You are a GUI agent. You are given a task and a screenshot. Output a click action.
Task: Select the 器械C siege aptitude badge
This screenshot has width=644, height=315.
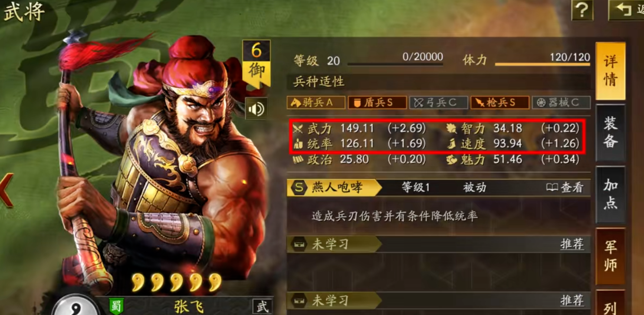(x=562, y=102)
